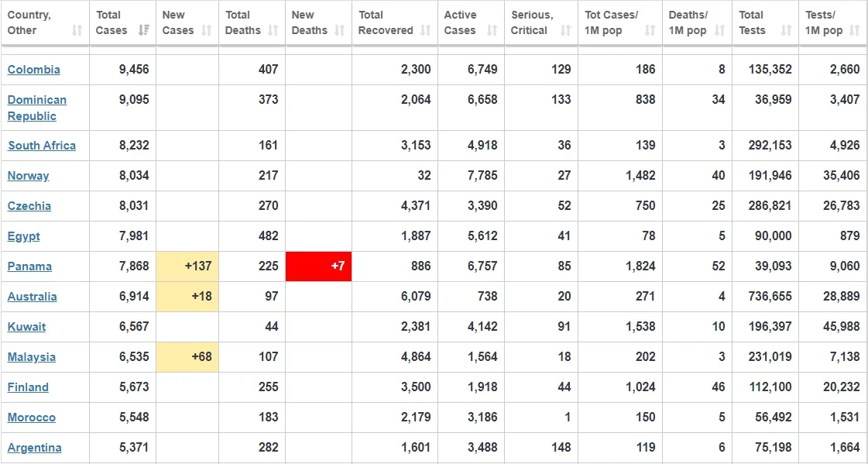868x464 pixels.
Task: Click Panama's red +7 new deaths cell
Action: 318,266
